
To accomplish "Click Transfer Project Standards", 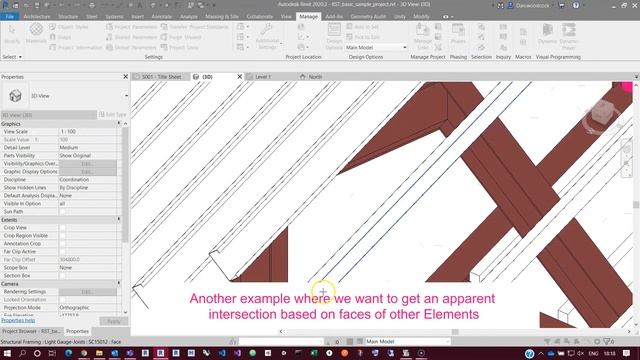I will (x=194, y=27).
